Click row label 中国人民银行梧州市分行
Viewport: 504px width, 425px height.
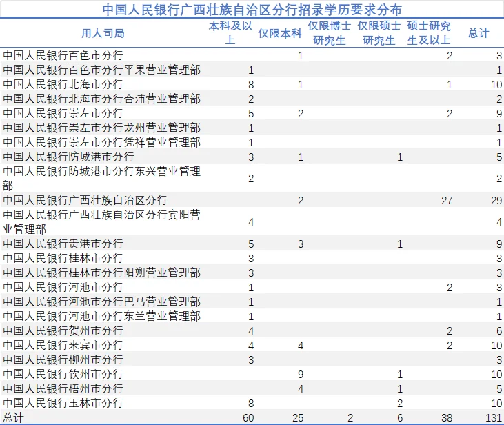click(63, 388)
